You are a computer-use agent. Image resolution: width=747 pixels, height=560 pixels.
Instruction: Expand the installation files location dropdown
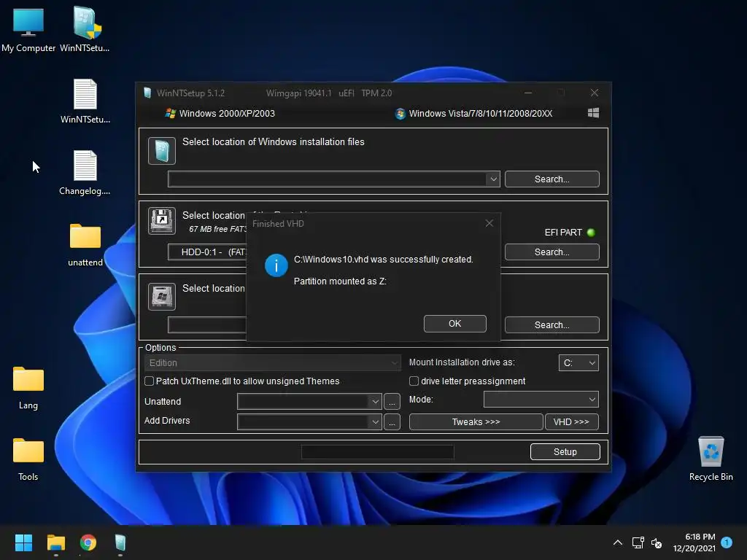pyautogui.click(x=493, y=179)
